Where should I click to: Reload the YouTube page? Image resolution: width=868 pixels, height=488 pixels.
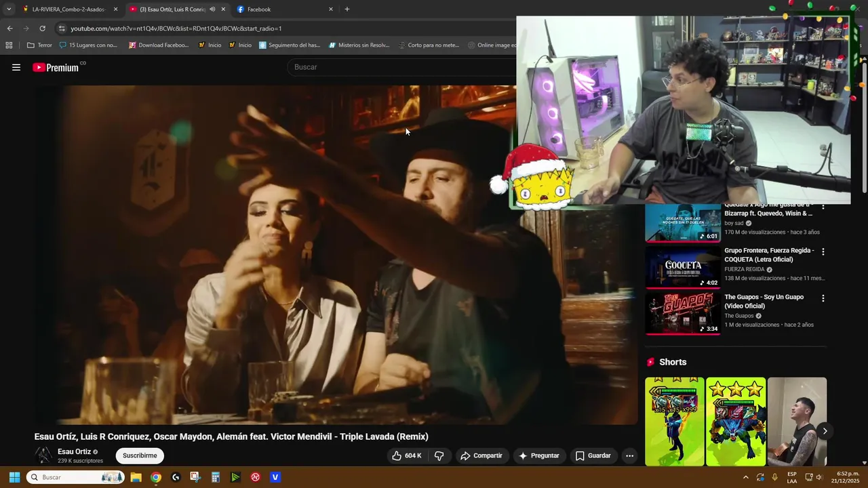coord(42,28)
